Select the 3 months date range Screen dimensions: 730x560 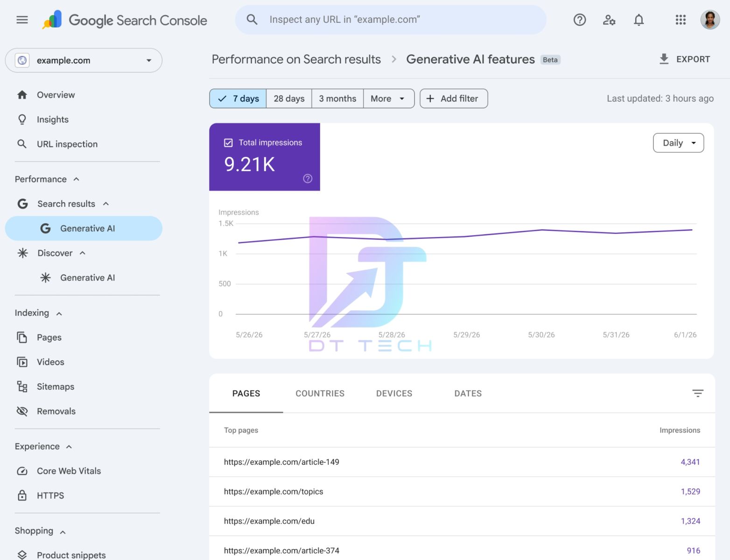coord(337,98)
